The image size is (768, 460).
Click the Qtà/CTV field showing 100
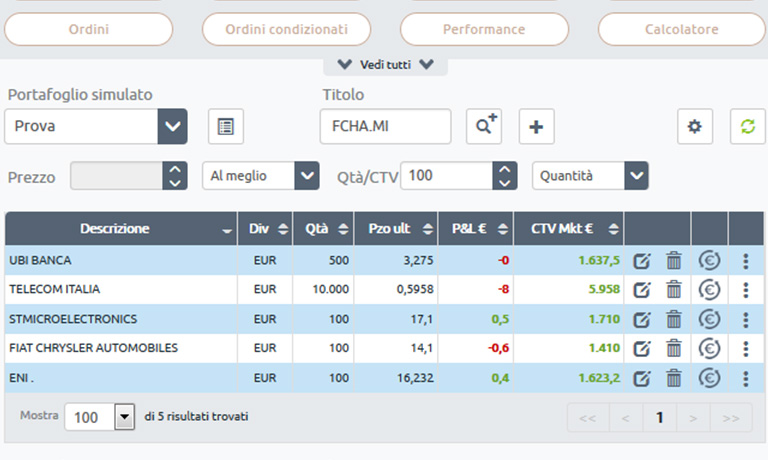(447, 175)
